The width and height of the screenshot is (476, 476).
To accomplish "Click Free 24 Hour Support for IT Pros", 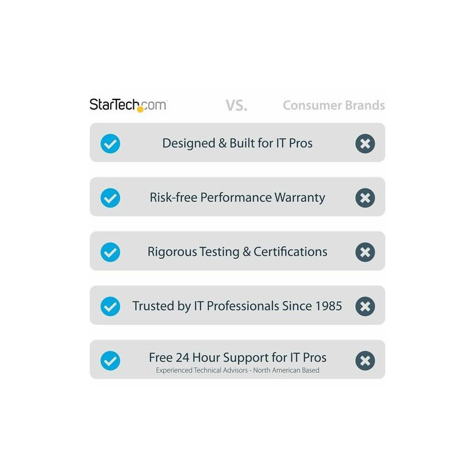I will [x=237, y=358].
